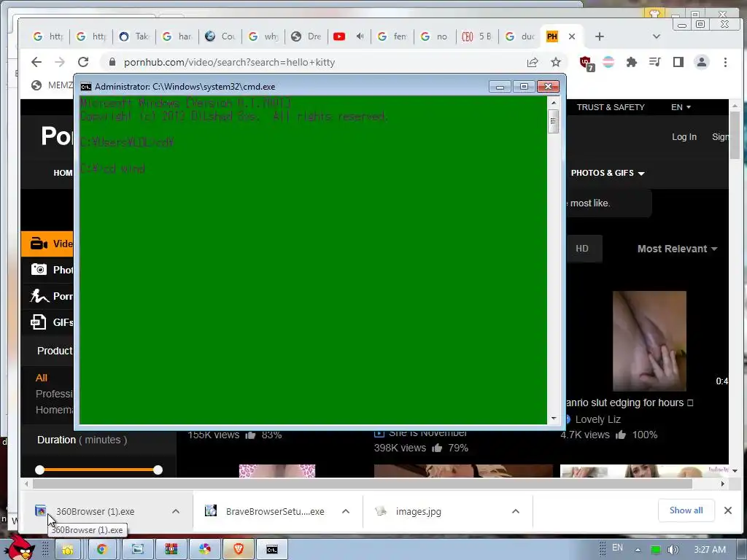This screenshot has height=560, width=747.
Task: Open the tab search chevron
Action: 656,36
